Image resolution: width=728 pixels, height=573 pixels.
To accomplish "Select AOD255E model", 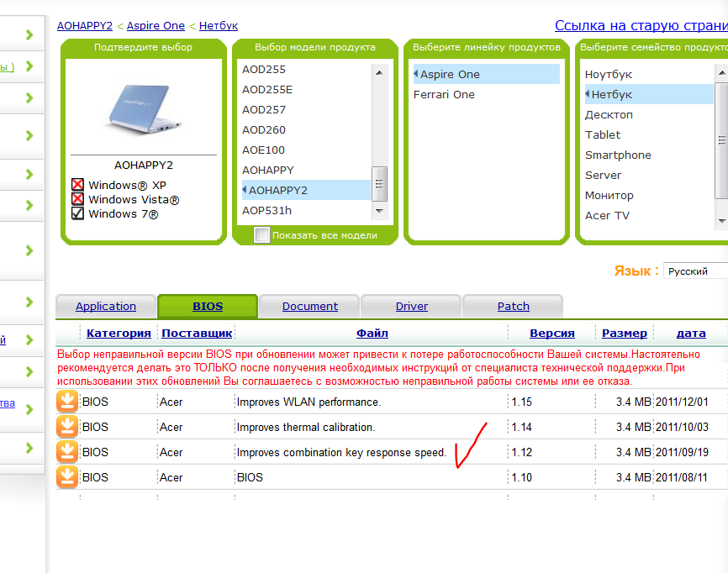I will [x=306, y=90].
